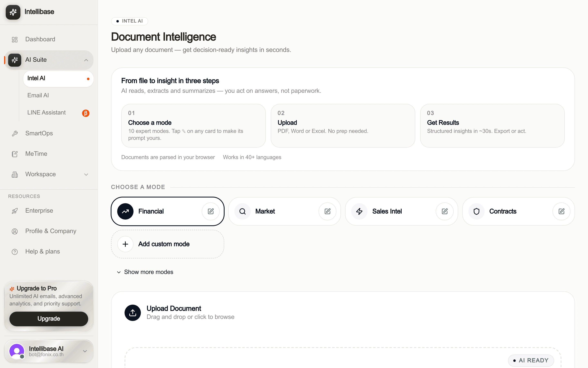Click the Market magnifier icon
This screenshot has height=368, width=588.
243,211
